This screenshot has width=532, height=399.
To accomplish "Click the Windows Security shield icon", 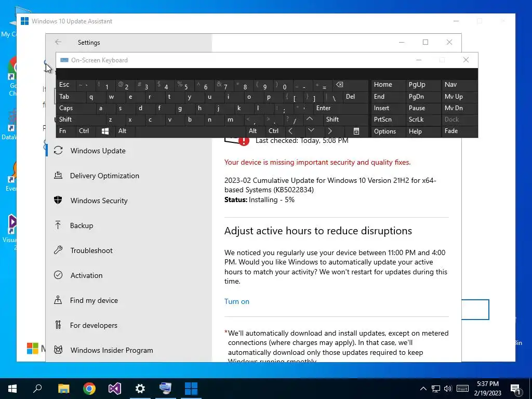I will coord(58,200).
